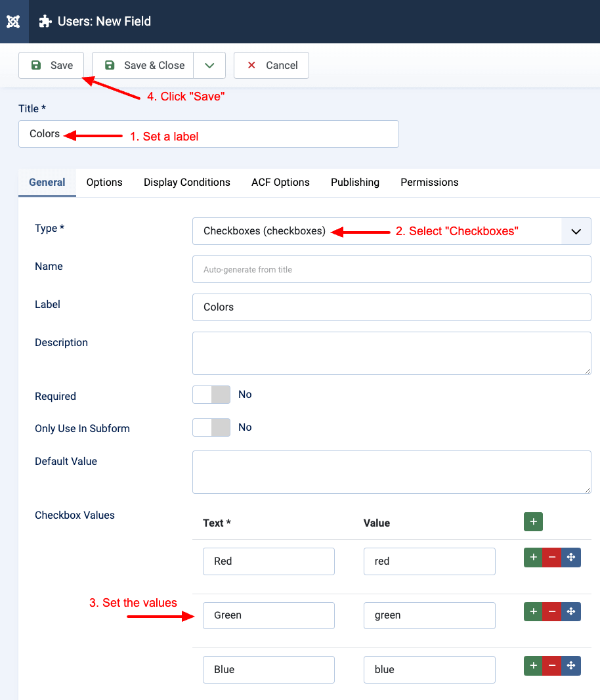Click the header plus icon to add a checkbox value
Image resolution: width=600 pixels, height=700 pixels.
coord(533,522)
